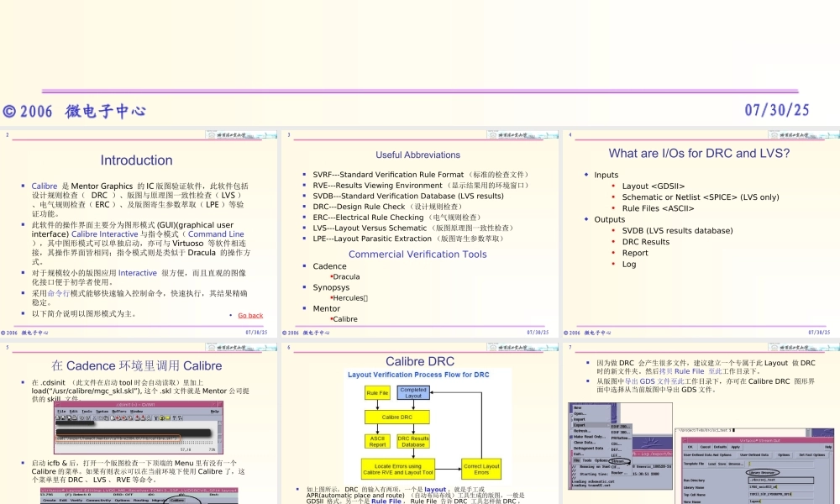840x504 pixels.
Task: Click the GVIM .cdsinit screenshot on slide 5
Action: pyautogui.click(x=139, y=428)
